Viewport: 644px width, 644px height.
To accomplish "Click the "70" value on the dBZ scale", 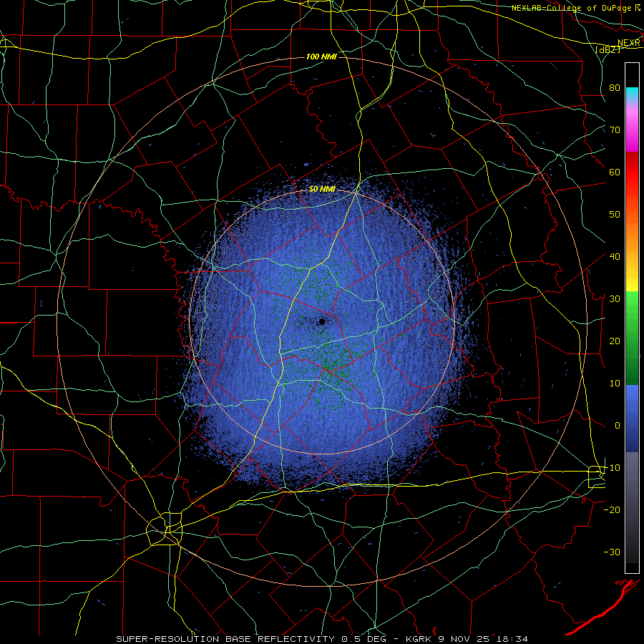I will click(x=615, y=130).
